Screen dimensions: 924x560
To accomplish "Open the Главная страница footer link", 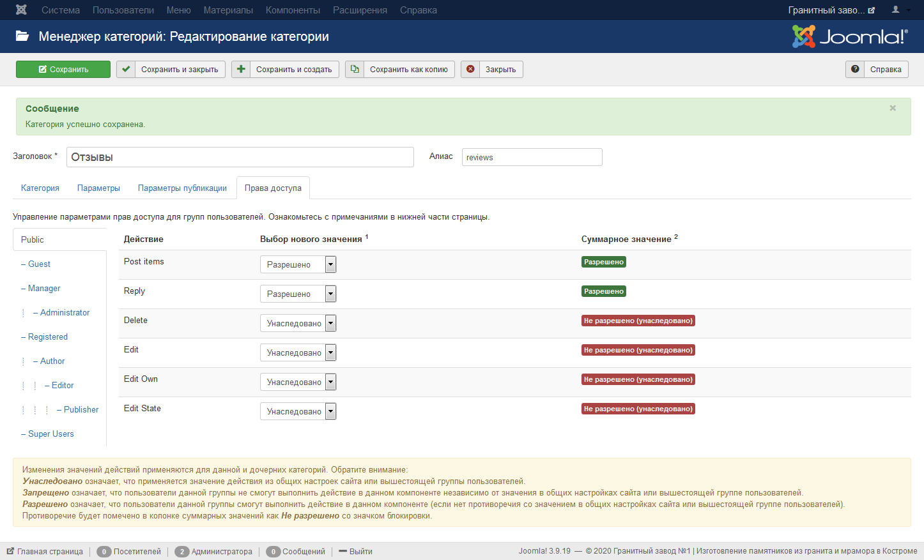I will point(45,551).
